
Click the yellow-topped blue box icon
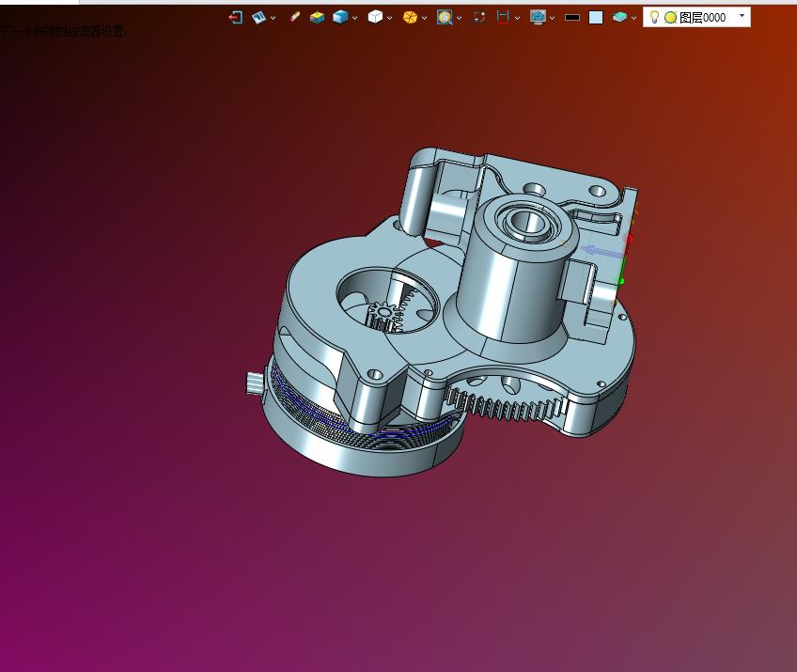tap(317, 17)
